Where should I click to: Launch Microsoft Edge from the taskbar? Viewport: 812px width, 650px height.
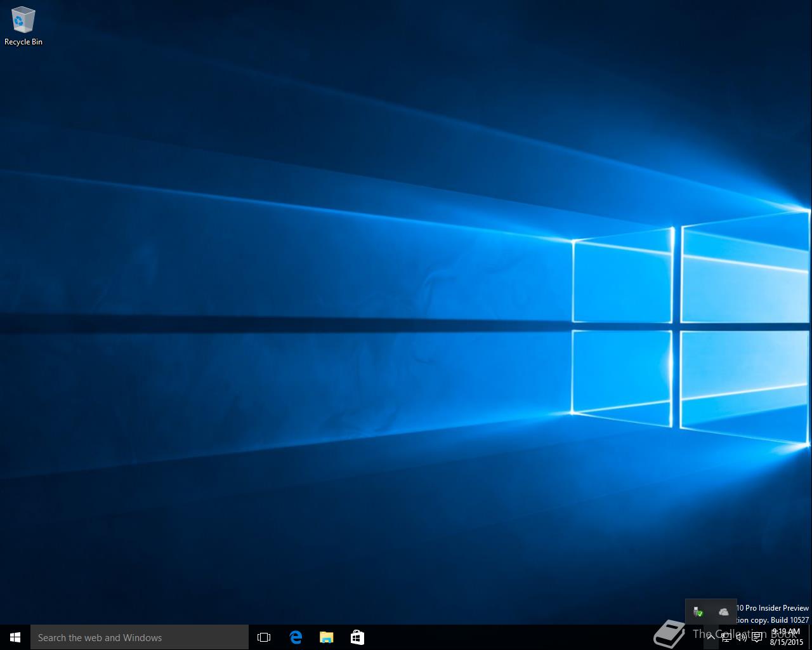pos(296,637)
